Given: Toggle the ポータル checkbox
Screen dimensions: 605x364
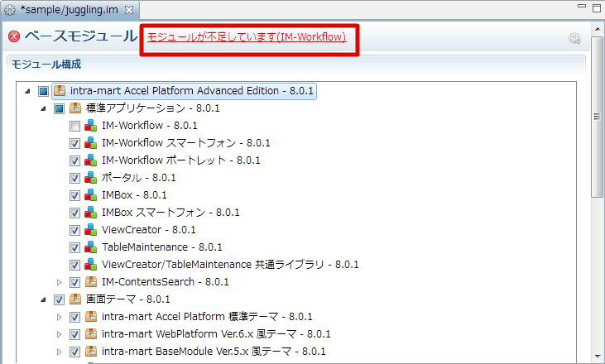Looking at the screenshot, I should coord(74,178).
